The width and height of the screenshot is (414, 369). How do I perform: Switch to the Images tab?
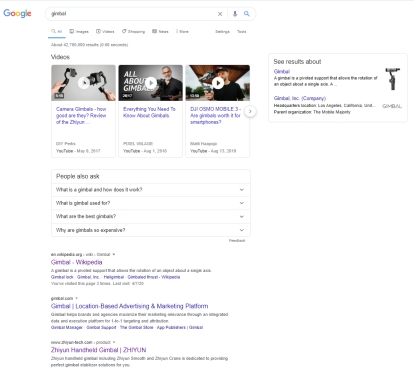(79, 31)
